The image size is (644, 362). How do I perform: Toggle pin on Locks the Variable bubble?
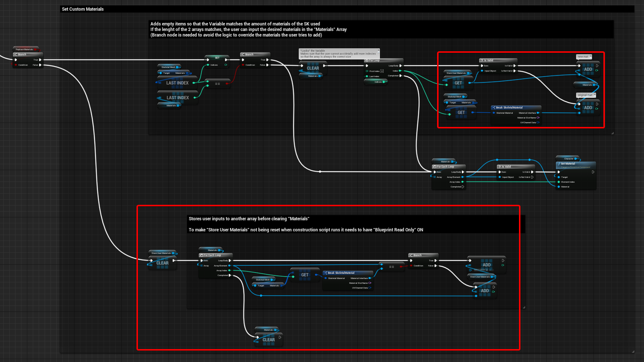378,51
